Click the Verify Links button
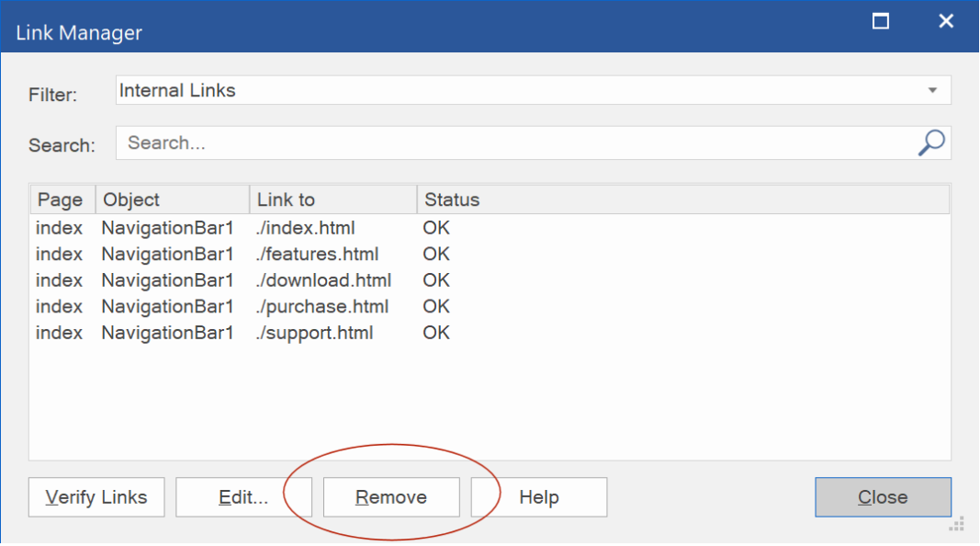This screenshot has width=980, height=546. pos(96,497)
